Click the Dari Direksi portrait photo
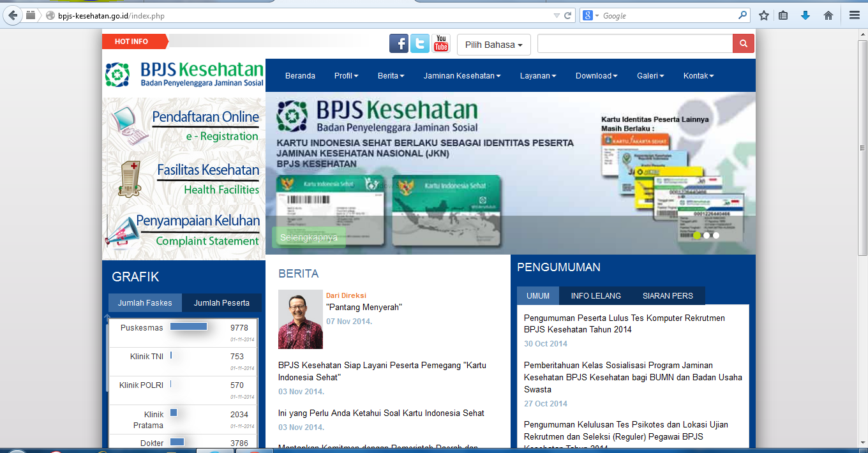 click(301, 320)
